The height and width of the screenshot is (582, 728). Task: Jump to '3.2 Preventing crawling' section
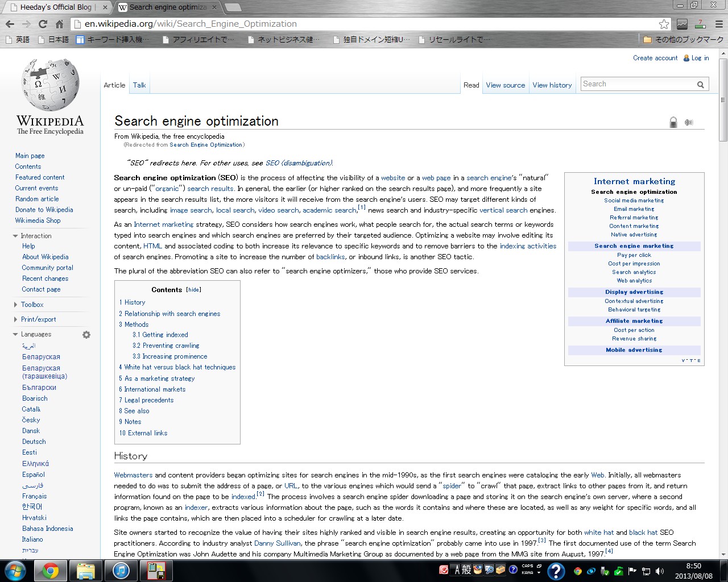pos(166,346)
